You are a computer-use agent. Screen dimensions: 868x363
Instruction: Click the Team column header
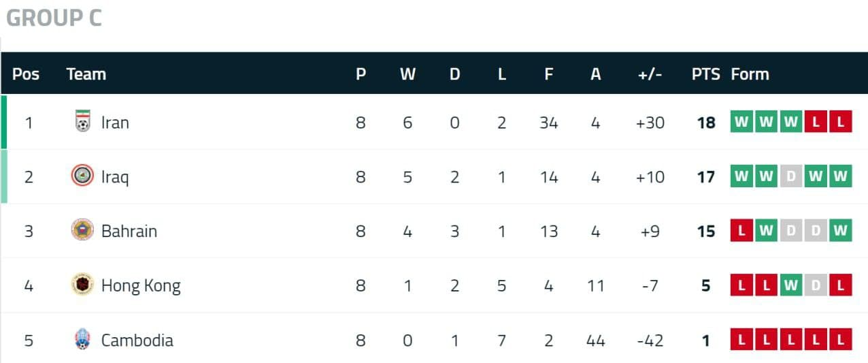pos(86,74)
